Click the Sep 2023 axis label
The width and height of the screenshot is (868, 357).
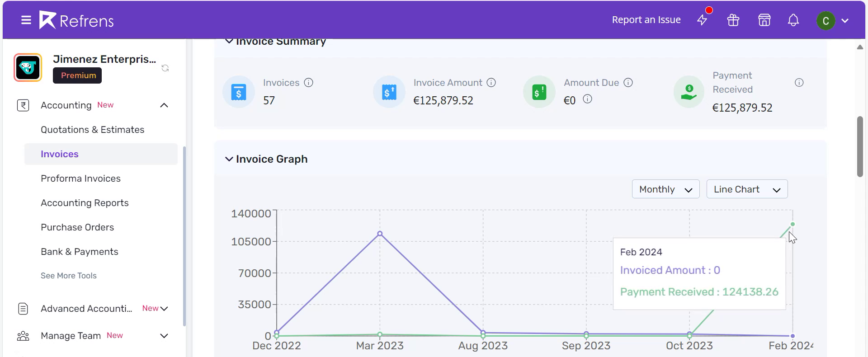pyautogui.click(x=586, y=346)
